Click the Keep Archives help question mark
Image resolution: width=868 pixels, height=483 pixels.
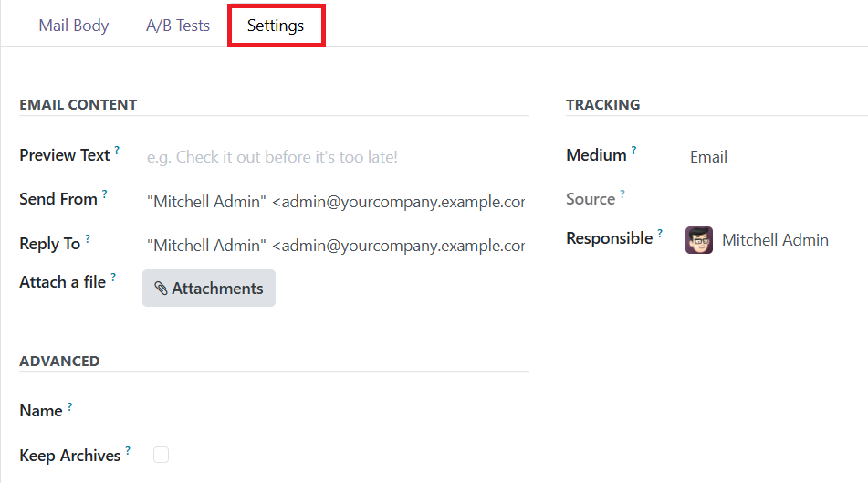point(128,451)
